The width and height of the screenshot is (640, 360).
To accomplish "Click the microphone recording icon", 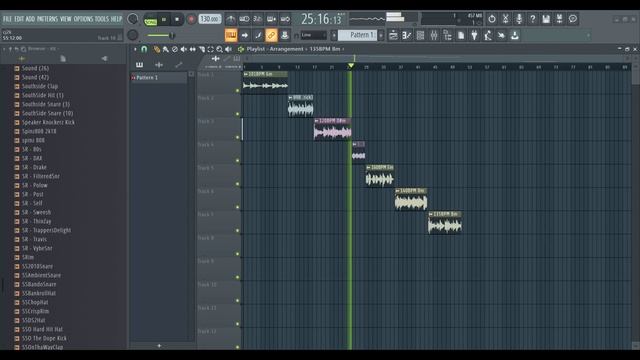I will point(519,19).
